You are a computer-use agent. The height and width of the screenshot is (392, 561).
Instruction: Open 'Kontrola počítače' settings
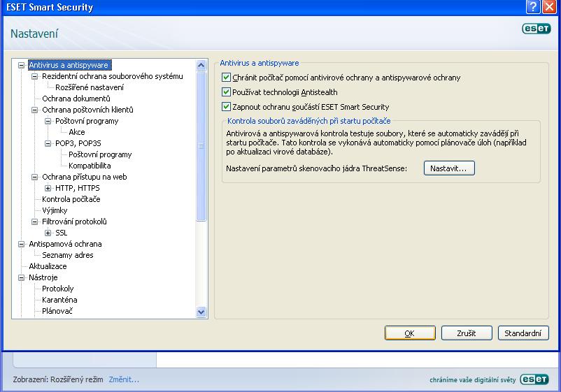click(71, 199)
